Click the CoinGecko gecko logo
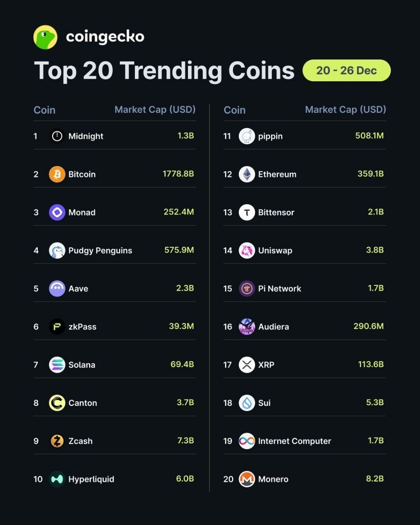The width and height of the screenshot is (420, 525). pos(45,37)
